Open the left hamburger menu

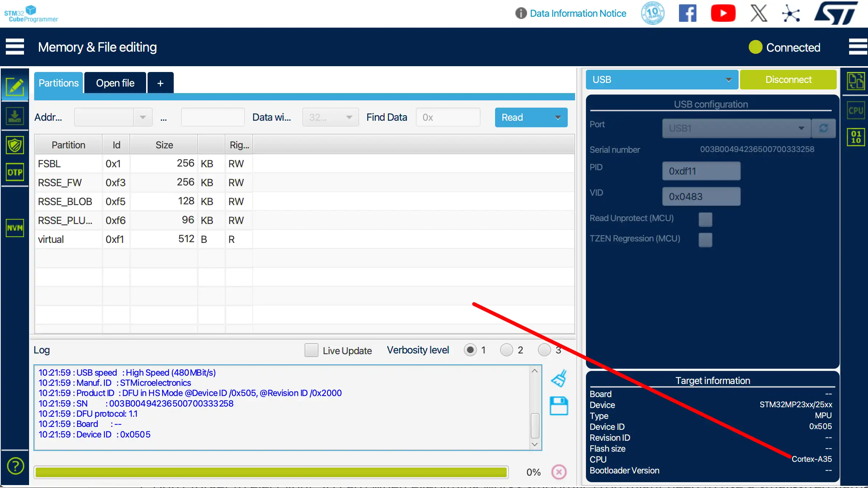(15, 47)
